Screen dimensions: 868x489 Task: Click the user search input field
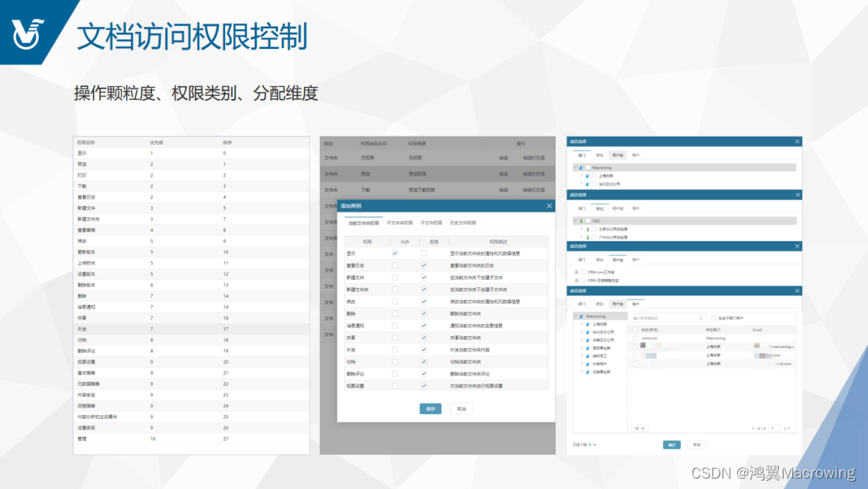pyautogui.click(x=667, y=318)
